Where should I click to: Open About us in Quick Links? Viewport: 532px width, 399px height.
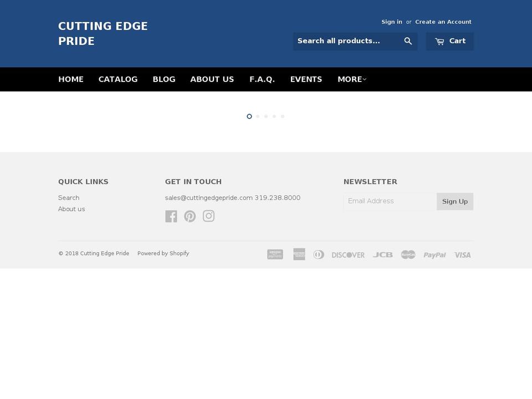71,209
